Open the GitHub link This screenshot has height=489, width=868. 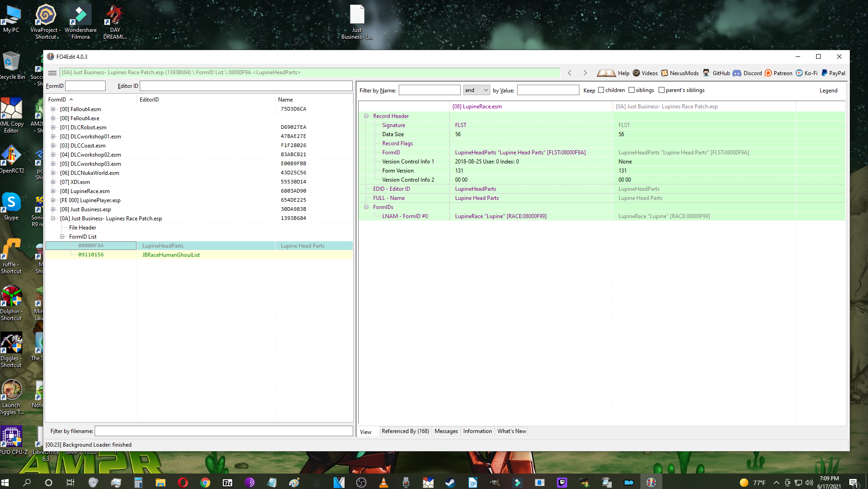click(716, 73)
